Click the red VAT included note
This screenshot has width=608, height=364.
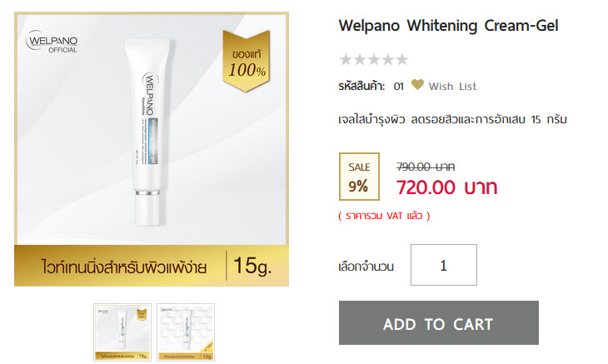click(x=384, y=216)
